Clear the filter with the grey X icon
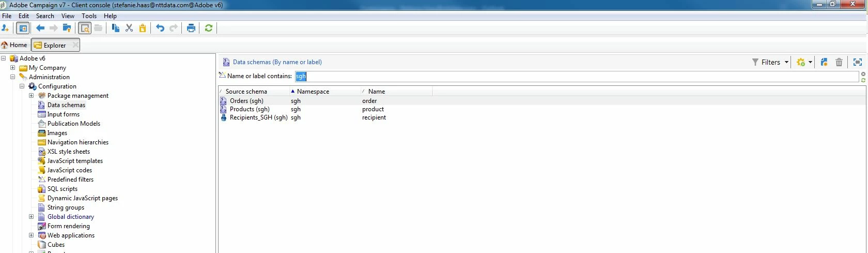 (x=863, y=74)
